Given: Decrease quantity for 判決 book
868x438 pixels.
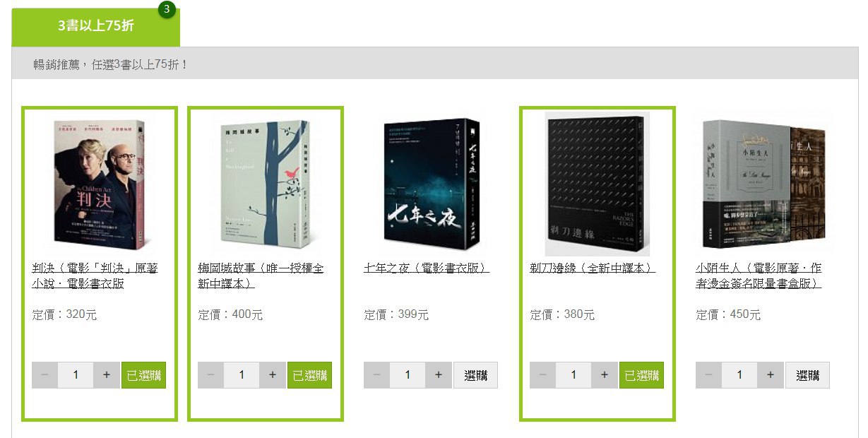Looking at the screenshot, I should pyautogui.click(x=44, y=375).
